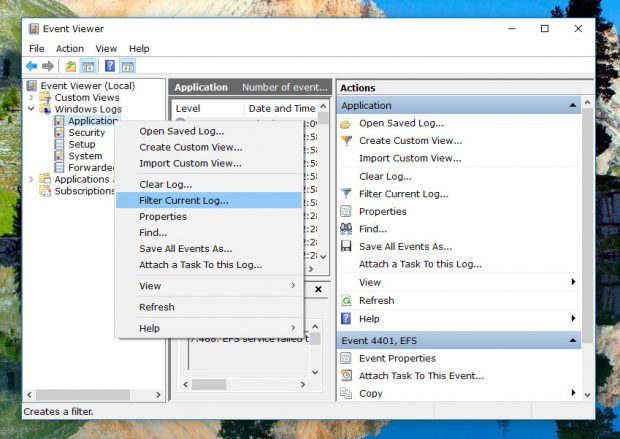Click the Event Properties icon
620x439 pixels.
tap(346, 358)
